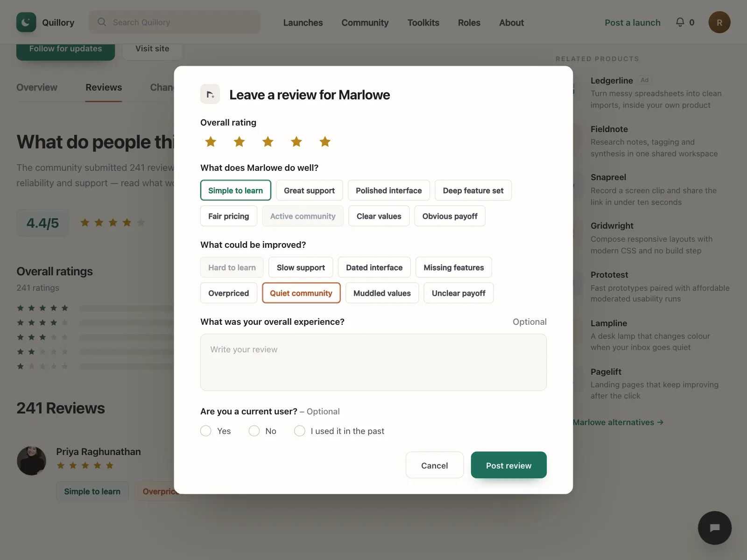Open Ledgerline related product
This screenshot has width=747, height=560.
612,80
